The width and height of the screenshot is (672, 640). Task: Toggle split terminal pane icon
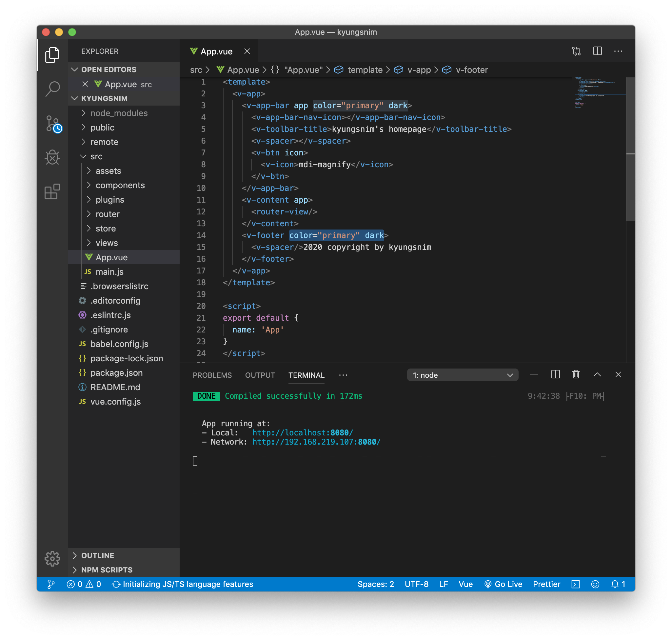coord(555,374)
